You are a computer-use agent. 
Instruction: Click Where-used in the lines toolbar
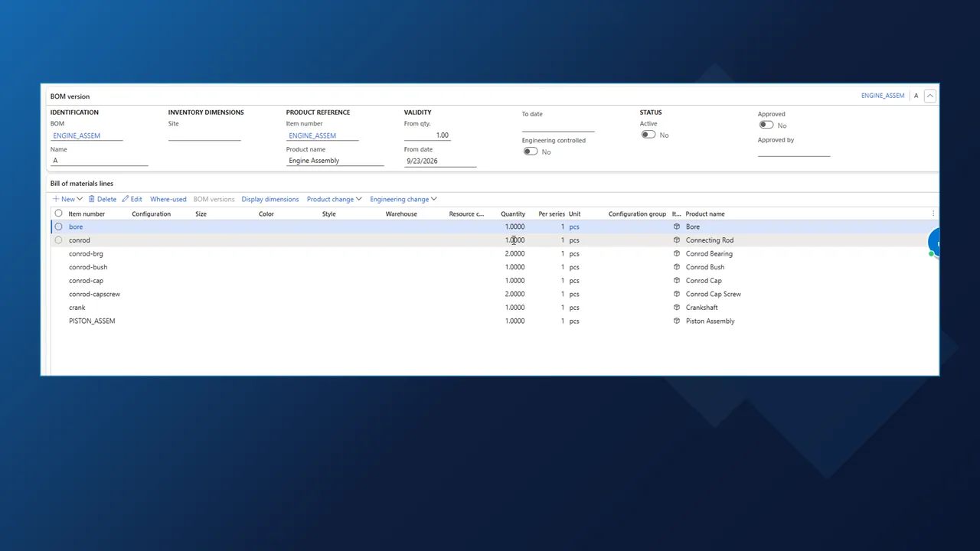[x=168, y=199]
